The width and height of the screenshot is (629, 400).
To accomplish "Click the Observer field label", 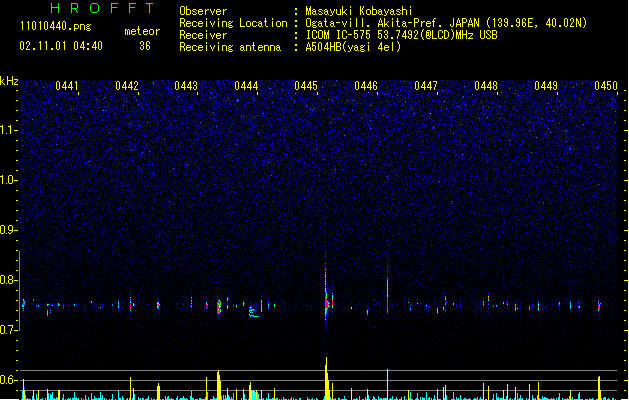I will pyautogui.click(x=203, y=11).
